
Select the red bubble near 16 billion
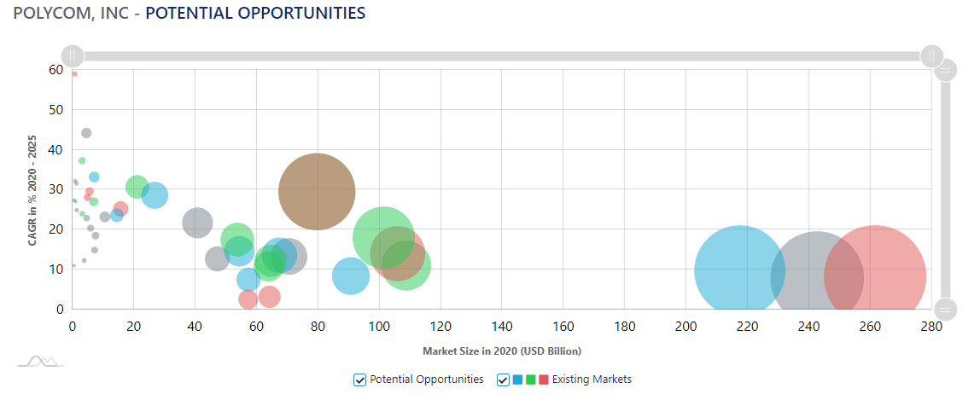click(x=121, y=209)
